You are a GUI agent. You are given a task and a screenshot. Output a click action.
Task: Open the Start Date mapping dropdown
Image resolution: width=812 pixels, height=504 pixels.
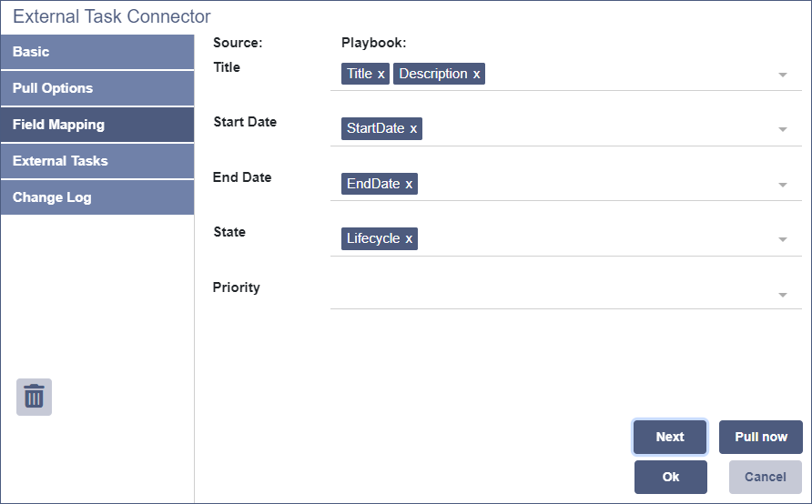pos(783,130)
